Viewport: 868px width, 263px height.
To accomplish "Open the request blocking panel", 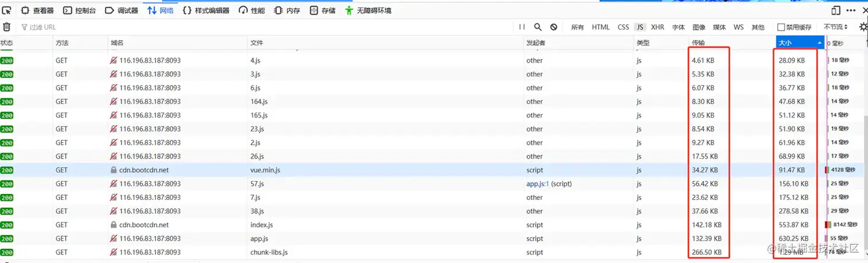I will point(553,27).
